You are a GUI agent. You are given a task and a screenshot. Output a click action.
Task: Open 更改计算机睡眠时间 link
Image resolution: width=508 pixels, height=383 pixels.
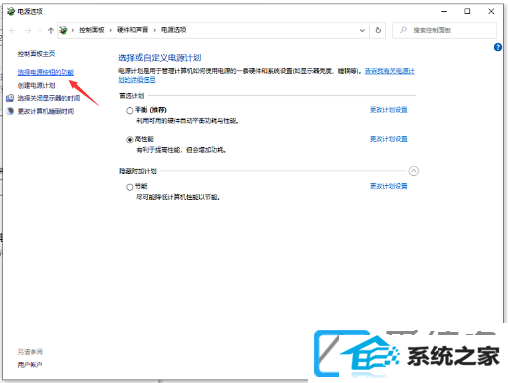pos(46,111)
